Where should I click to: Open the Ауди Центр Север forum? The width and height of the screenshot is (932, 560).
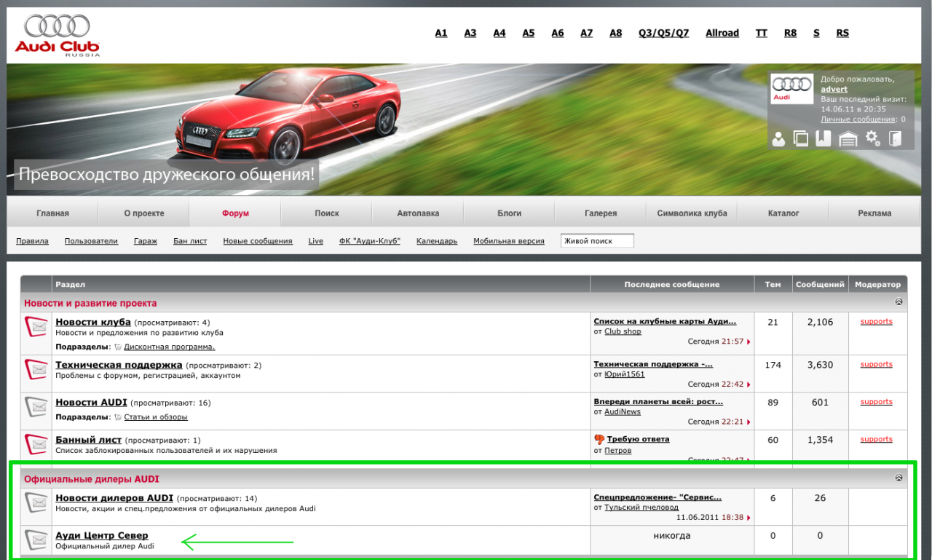[x=102, y=535]
